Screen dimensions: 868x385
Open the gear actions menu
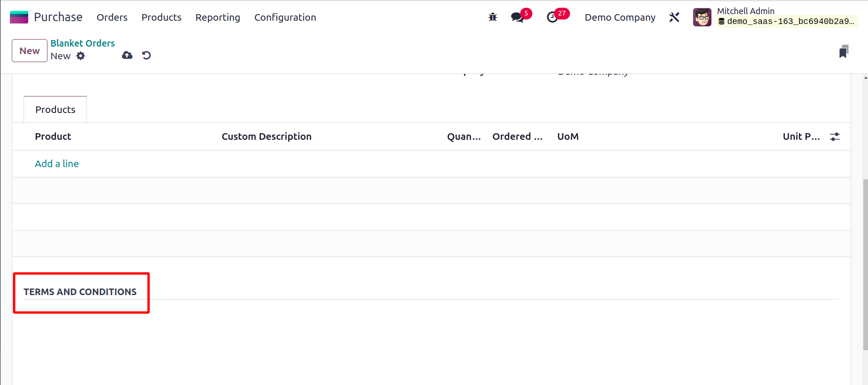[81, 56]
